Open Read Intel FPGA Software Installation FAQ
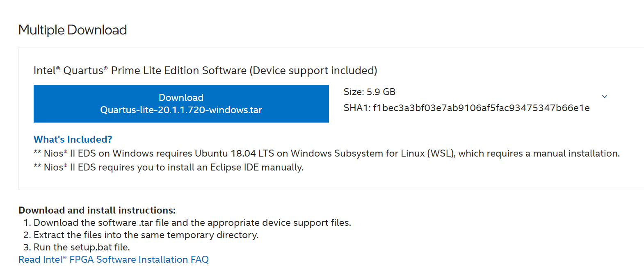 click(114, 259)
